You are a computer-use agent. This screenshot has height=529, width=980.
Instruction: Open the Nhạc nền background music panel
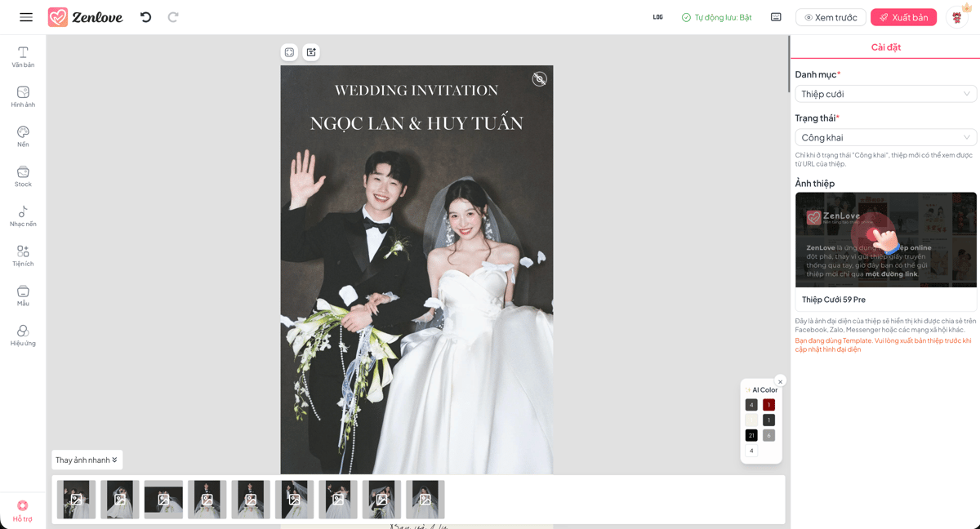coord(22,215)
